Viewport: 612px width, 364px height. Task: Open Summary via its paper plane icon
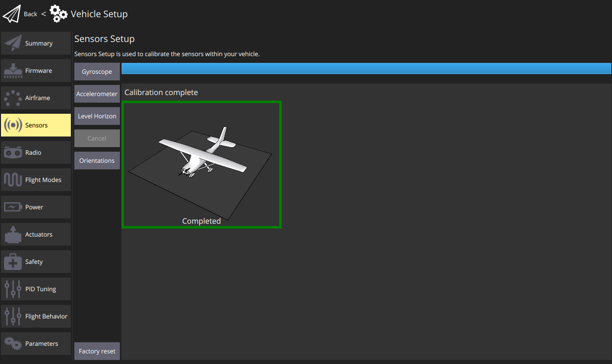coord(13,43)
